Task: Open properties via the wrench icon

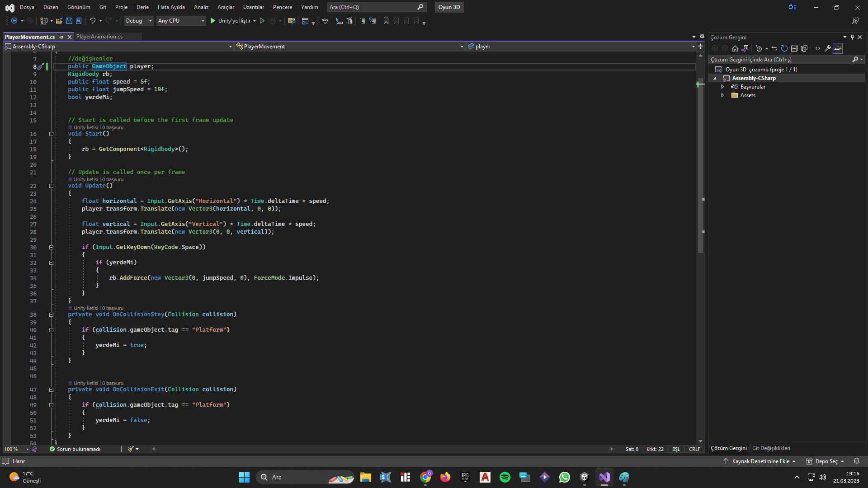Action: [x=828, y=48]
